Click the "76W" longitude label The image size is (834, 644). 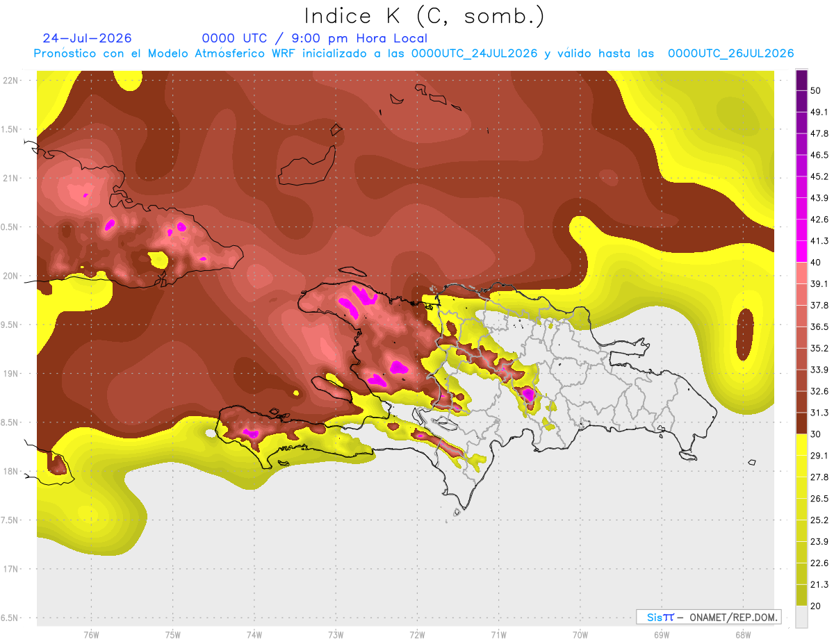[91, 634]
